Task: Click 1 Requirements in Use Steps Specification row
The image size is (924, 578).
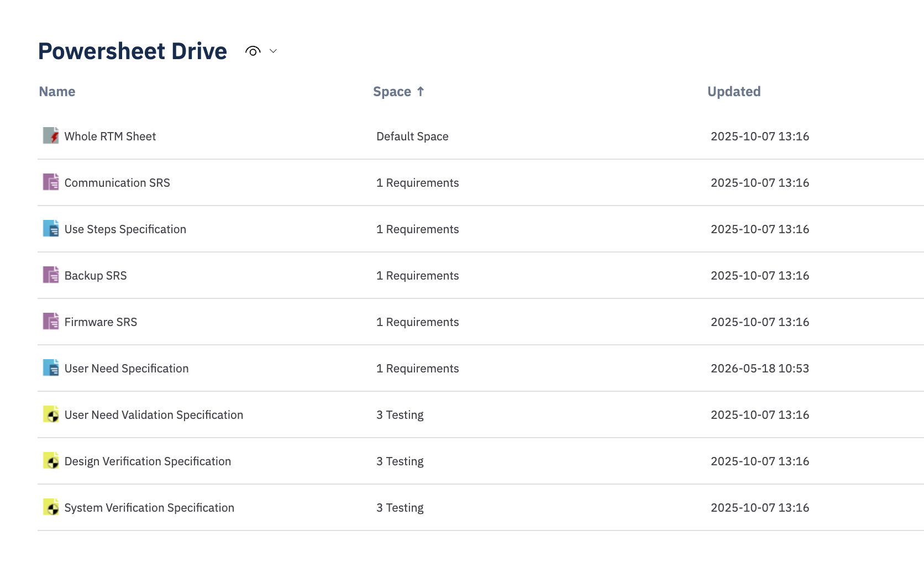Action: click(417, 229)
